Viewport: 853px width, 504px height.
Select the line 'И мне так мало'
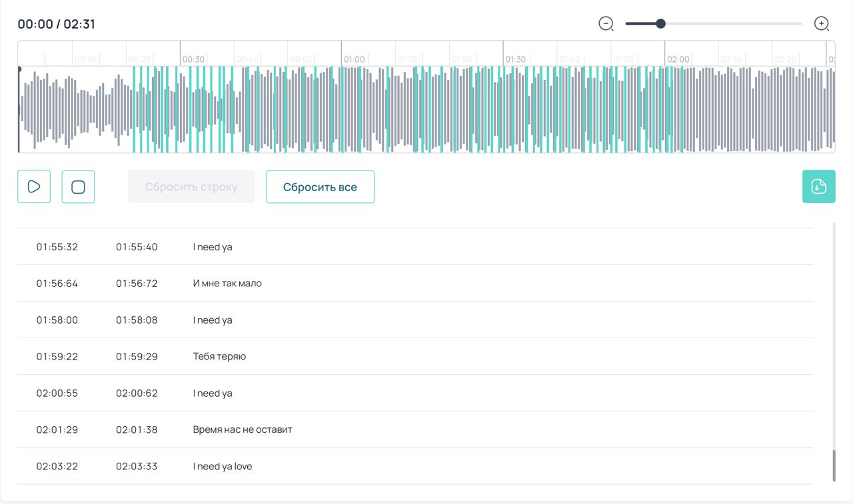227,284
